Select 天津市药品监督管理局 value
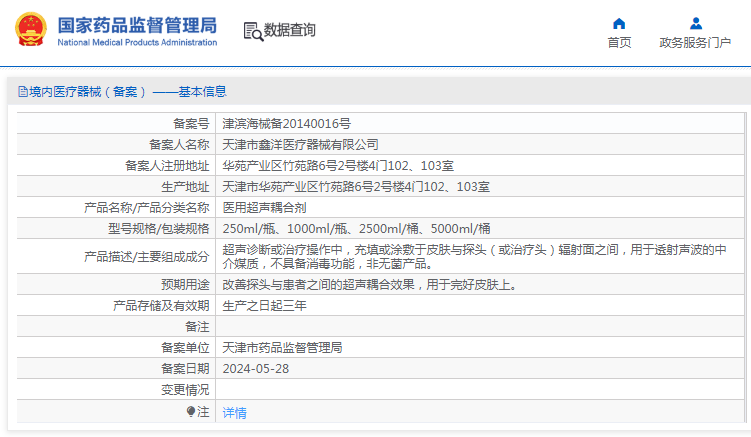 point(282,348)
